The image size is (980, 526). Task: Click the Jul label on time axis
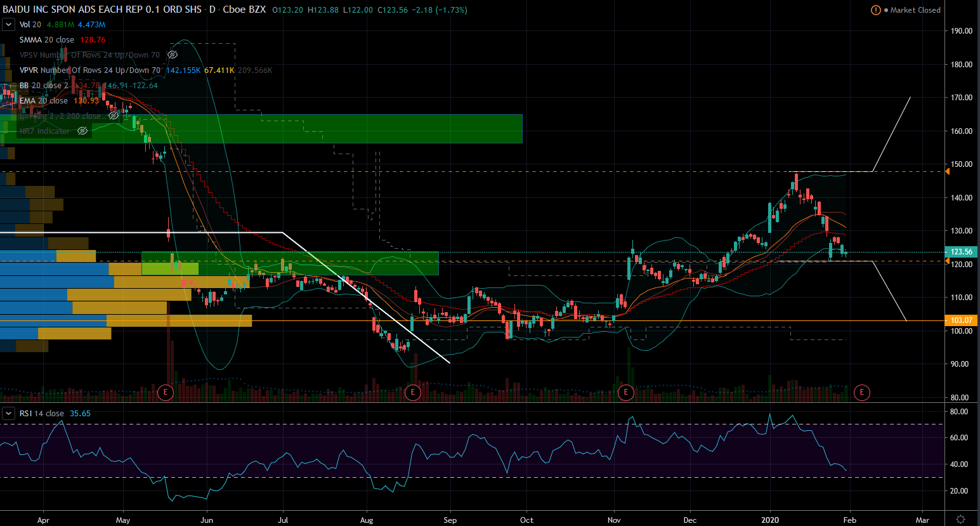click(x=283, y=520)
